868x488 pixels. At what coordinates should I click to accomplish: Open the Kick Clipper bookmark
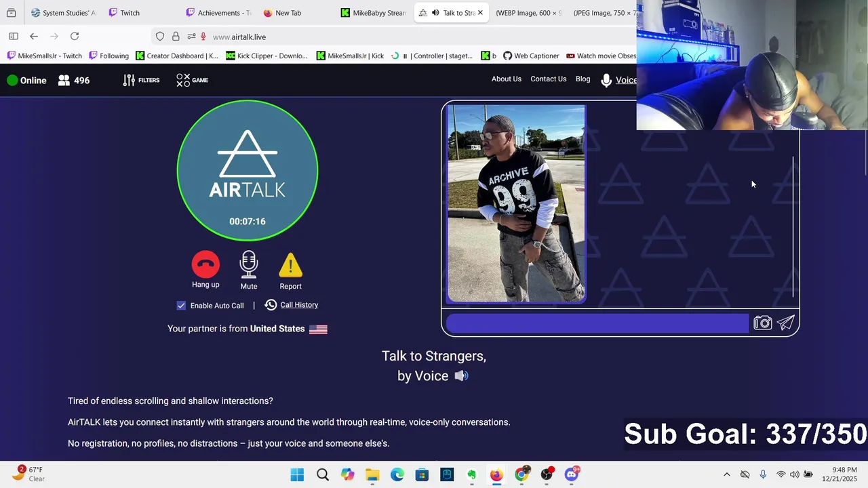(267, 56)
